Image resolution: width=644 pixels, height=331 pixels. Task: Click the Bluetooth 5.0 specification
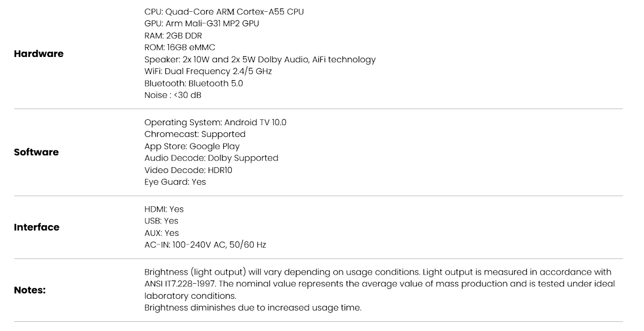[193, 83]
